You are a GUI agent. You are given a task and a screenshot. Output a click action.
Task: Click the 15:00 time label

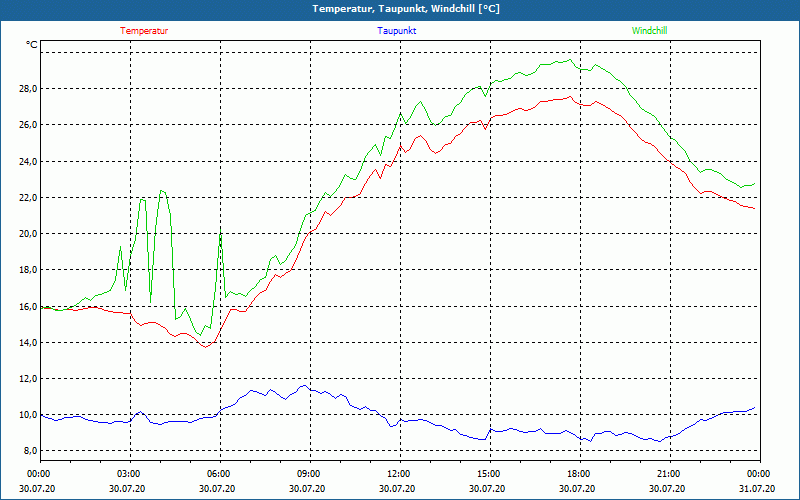point(487,474)
